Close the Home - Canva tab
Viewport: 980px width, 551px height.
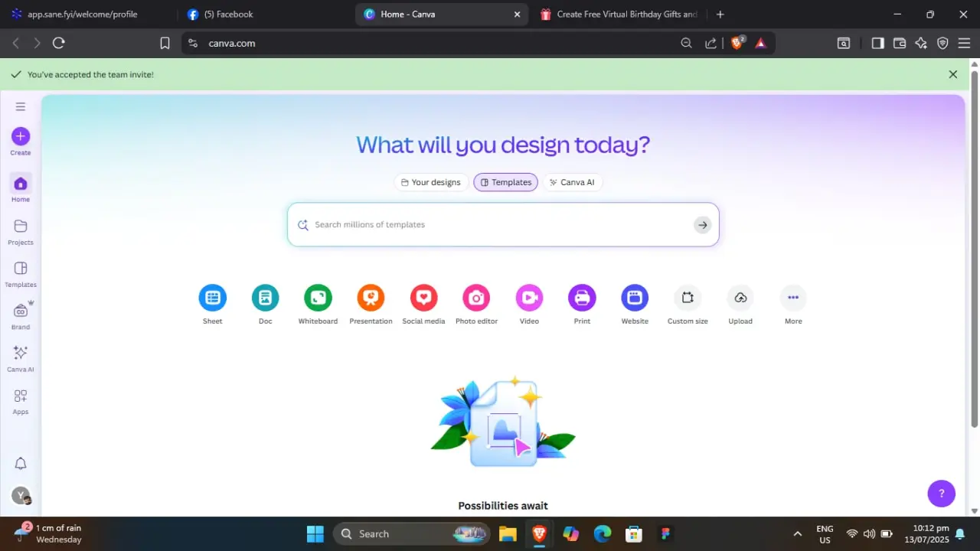coord(517,14)
